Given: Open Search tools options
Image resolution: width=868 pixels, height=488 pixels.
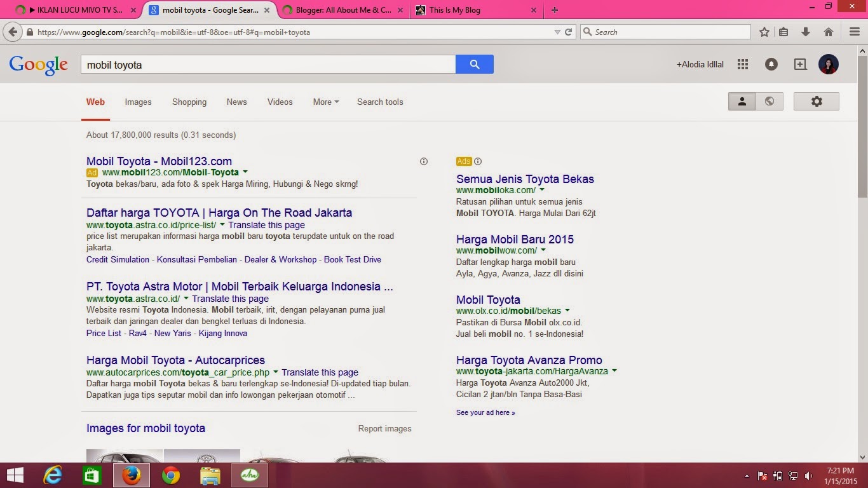Looking at the screenshot, I should click(x=380, y=102).
